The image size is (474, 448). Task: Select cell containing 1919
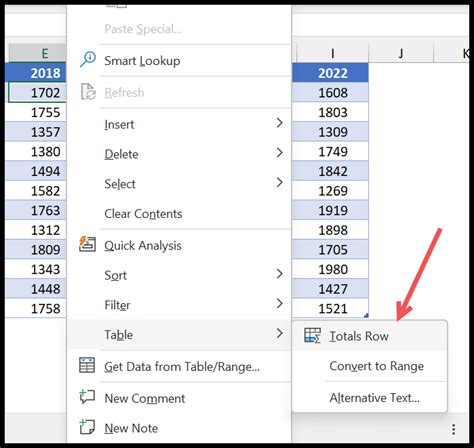[330, 210]
